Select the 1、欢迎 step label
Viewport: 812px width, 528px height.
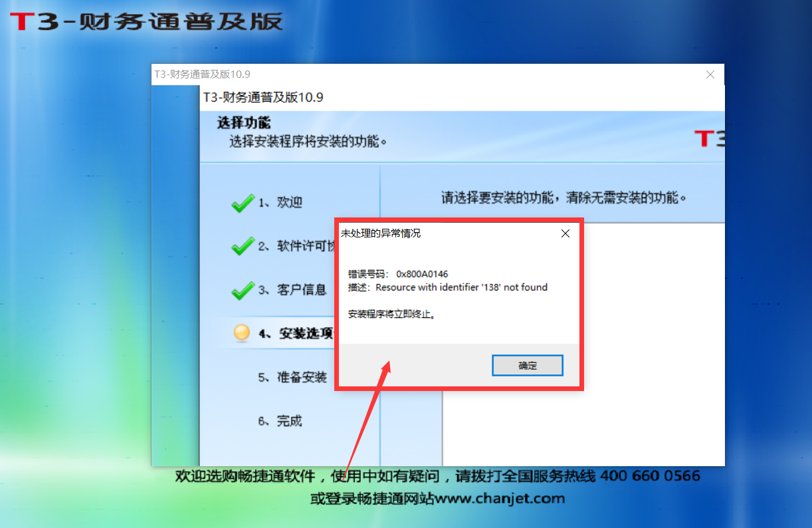280,203
